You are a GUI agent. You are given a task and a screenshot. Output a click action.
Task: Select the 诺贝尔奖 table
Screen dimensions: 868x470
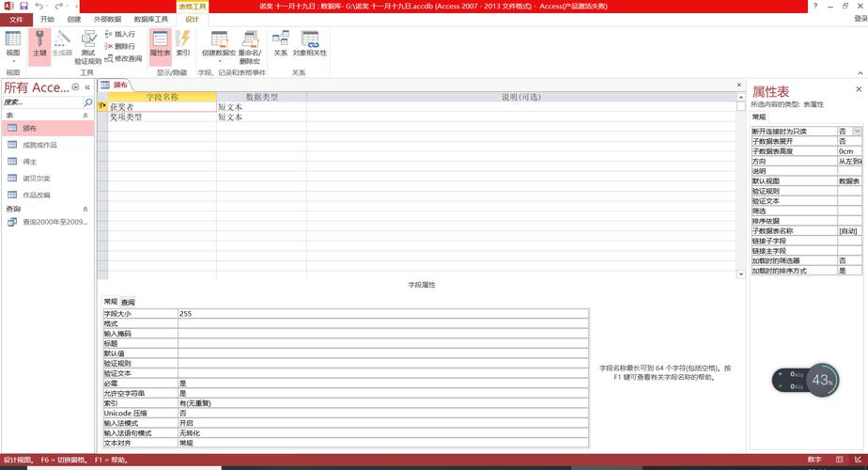48,179
